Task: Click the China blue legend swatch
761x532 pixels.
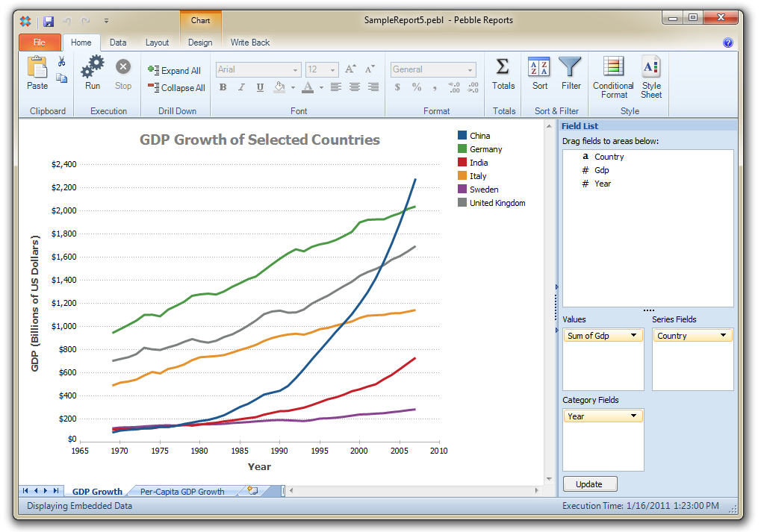Action: pyautogui.click(x=462, y=136)
